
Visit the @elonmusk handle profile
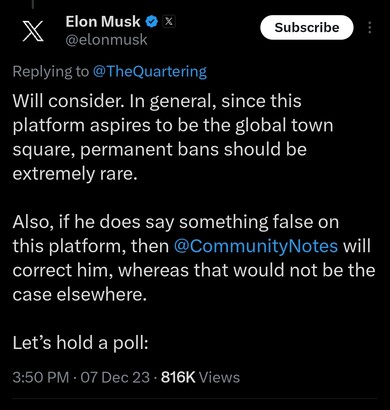point(106,40)
